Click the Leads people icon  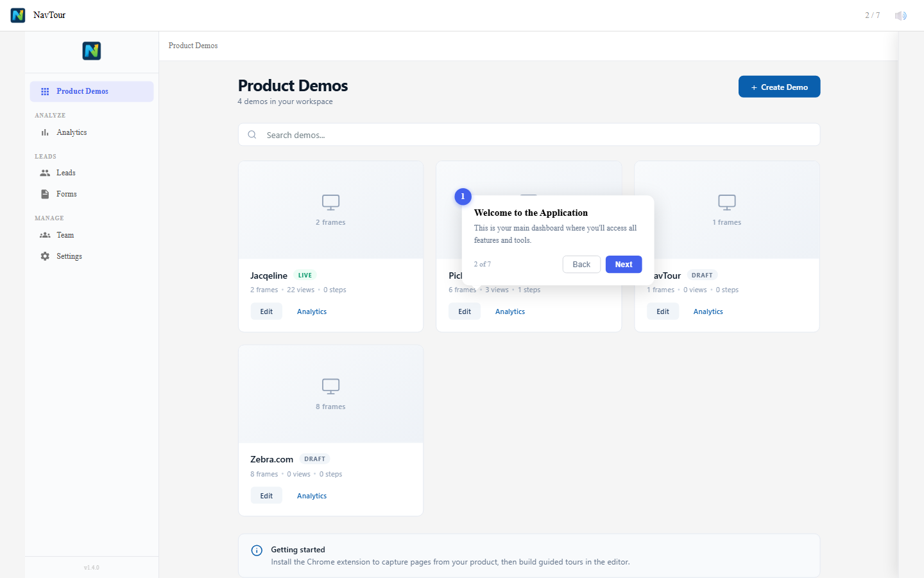click(x=45, y=173)
